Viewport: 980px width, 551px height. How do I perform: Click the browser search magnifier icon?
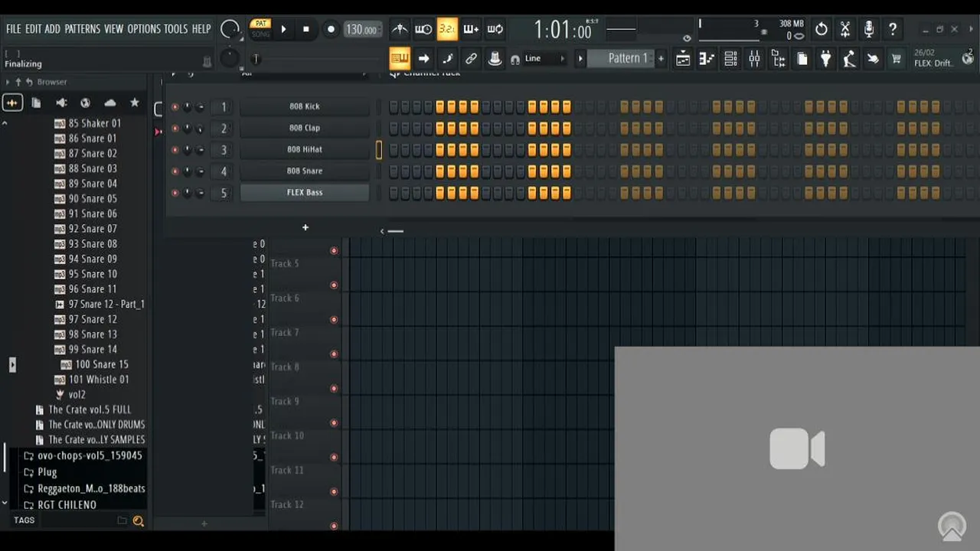(139, 520)
